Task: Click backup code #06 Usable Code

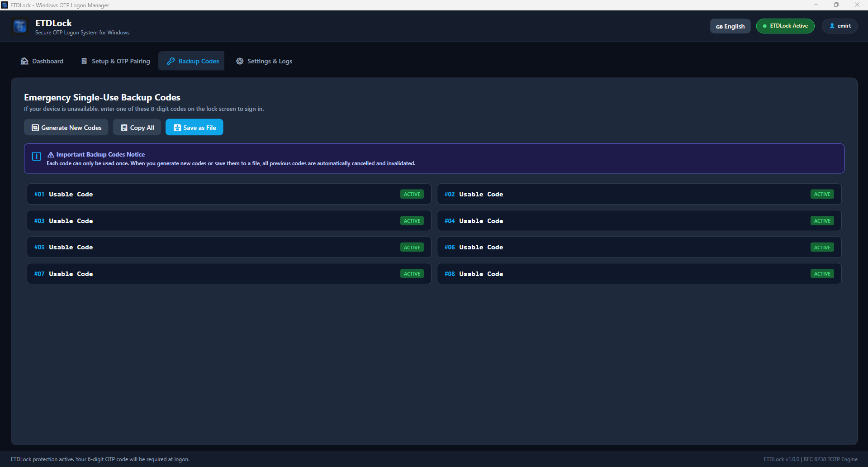Action: [x=639, y=247]
